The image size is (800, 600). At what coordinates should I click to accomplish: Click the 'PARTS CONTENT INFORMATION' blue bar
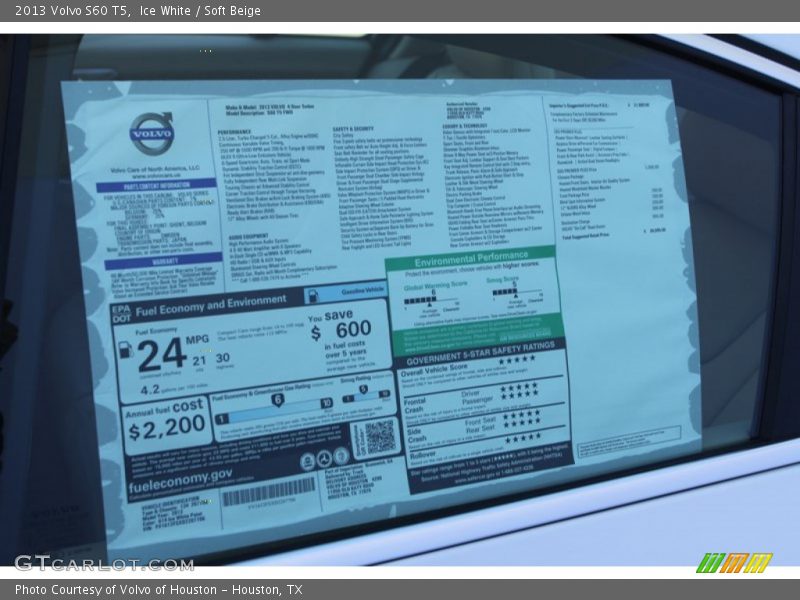pos(157,186)
